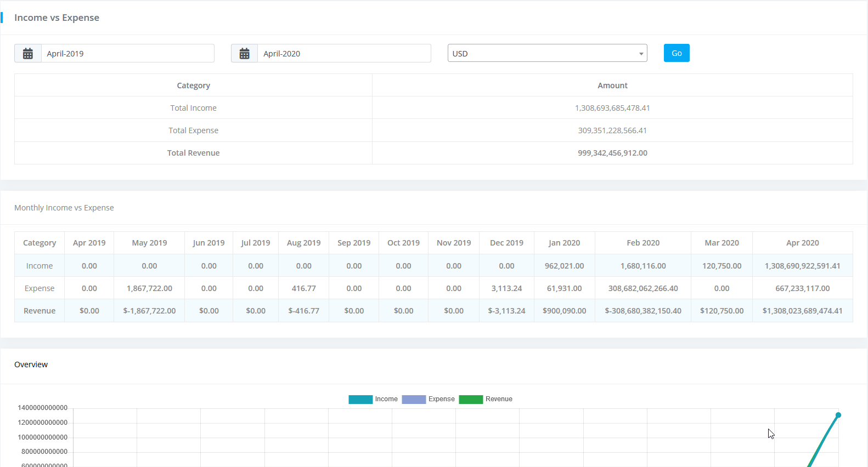Open the USD currency dropdown
Screen dimensions: 868x467
(547, 54)
